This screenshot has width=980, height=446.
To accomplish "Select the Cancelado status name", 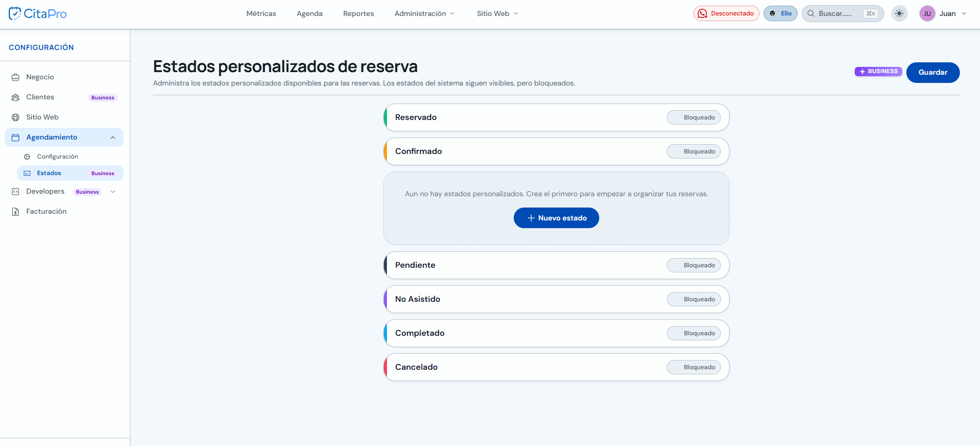I will point(416,367).
